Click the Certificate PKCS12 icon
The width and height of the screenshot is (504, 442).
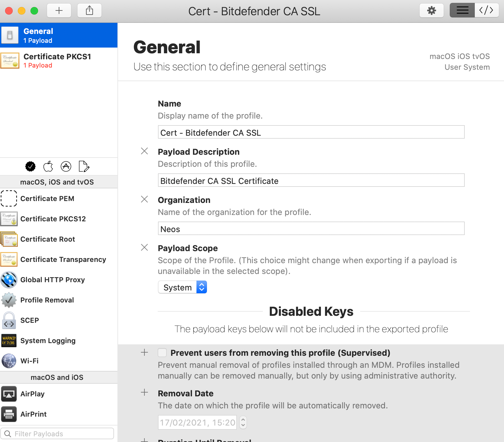[x=9, y=219]
